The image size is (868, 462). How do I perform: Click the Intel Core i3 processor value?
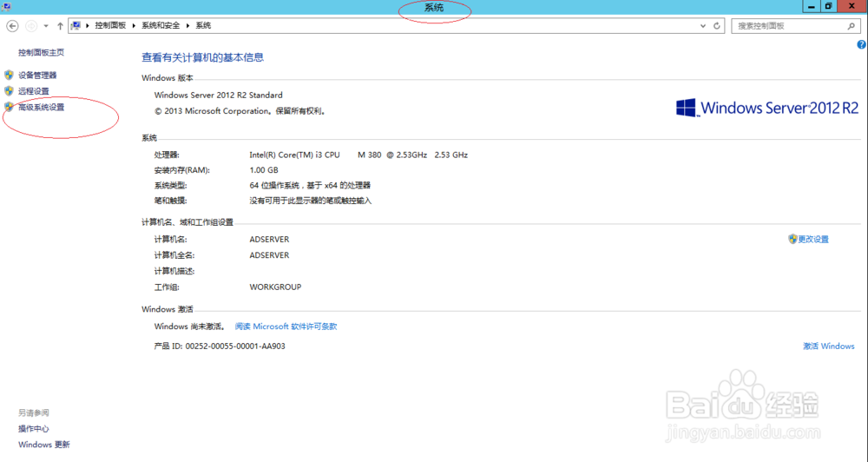(358, 155)
